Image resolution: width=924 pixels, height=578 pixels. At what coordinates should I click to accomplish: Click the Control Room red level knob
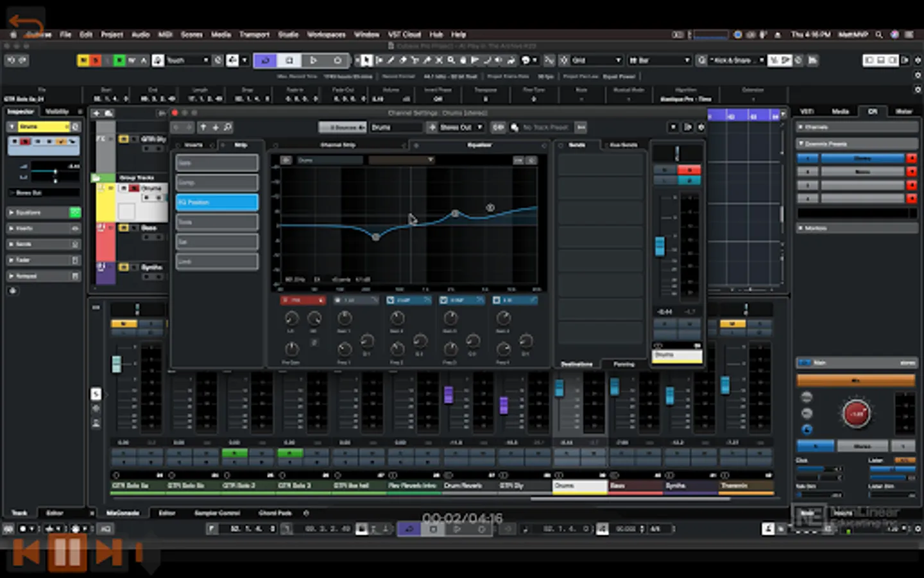[x=856, y=414]
